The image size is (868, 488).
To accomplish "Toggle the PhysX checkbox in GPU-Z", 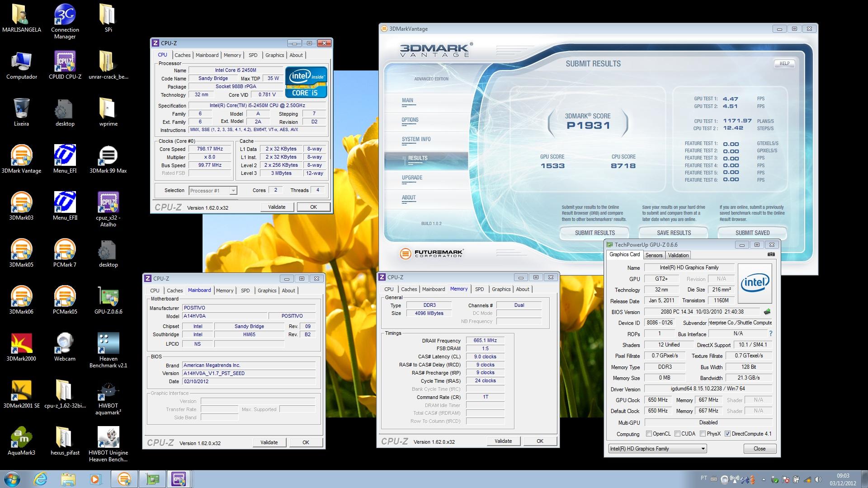I will pyautogui.click(x=703, y=434).
